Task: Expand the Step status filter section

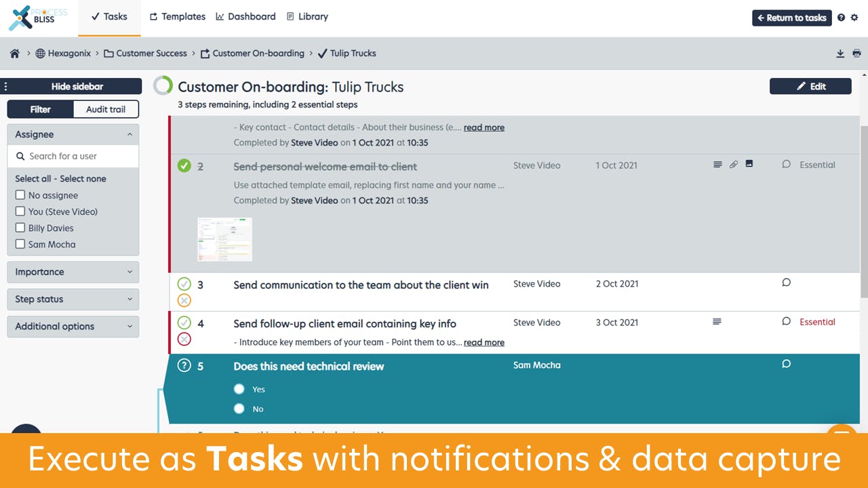Action: pyautogui.click(x=73, y=299)
